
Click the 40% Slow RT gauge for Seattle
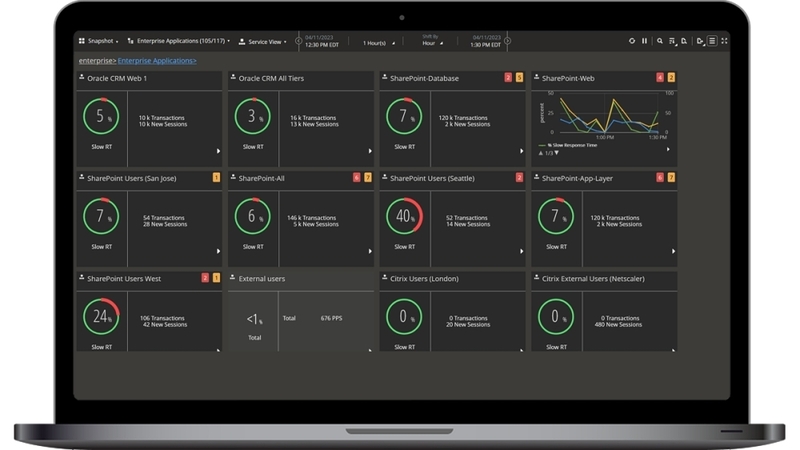(x=404, y=217)
